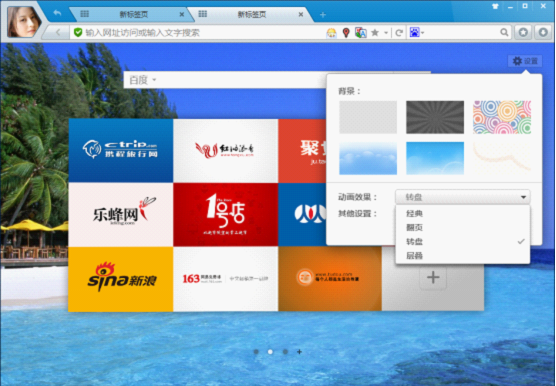Bookmark page with the star icon

pos(375,33)
